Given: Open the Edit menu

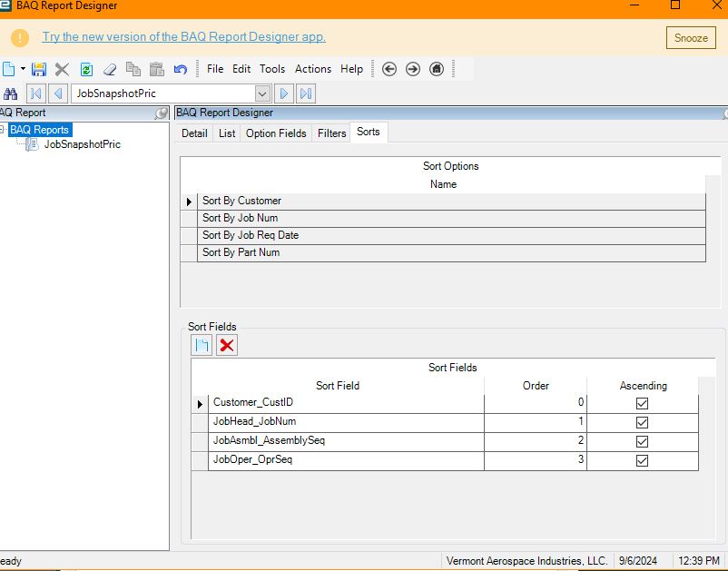Looking at the screenshot, I should pos(241,69).
